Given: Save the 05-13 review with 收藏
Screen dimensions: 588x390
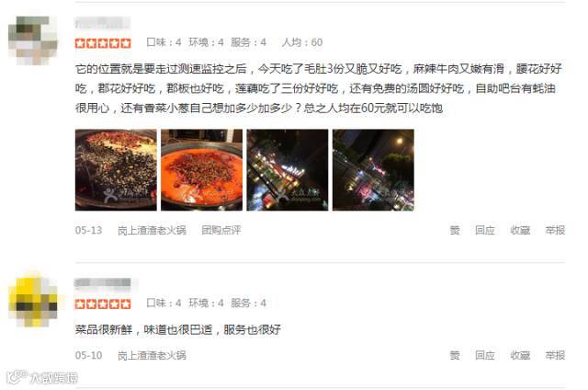Looking at the screenshot, I should [x=520, y=230].
